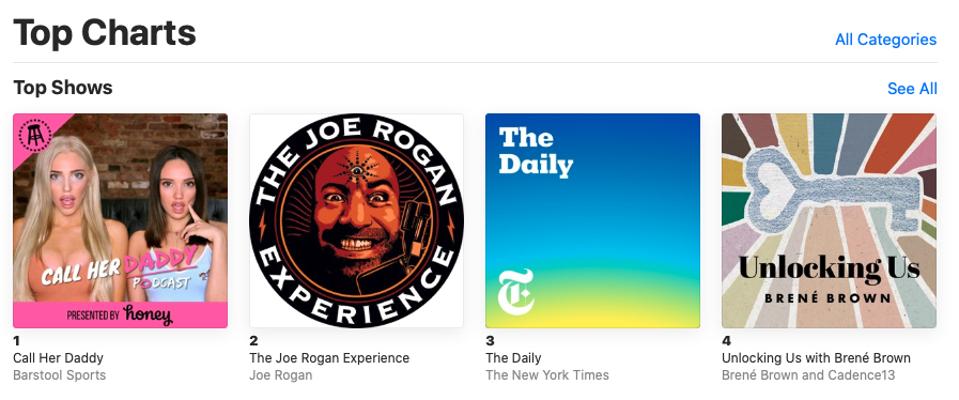Click the Joe Rogan author name
Screen dimensions: 959x400
[281, 375]
